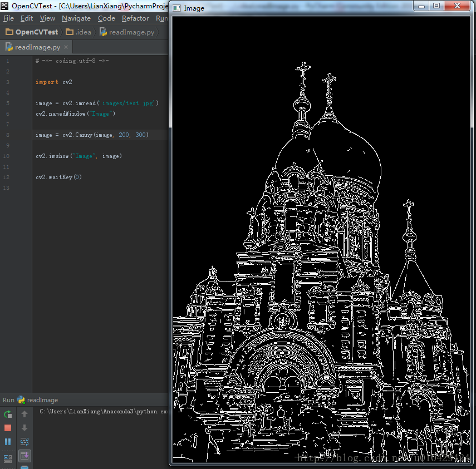Click line number 5 in the gutter

coord(8,103)
